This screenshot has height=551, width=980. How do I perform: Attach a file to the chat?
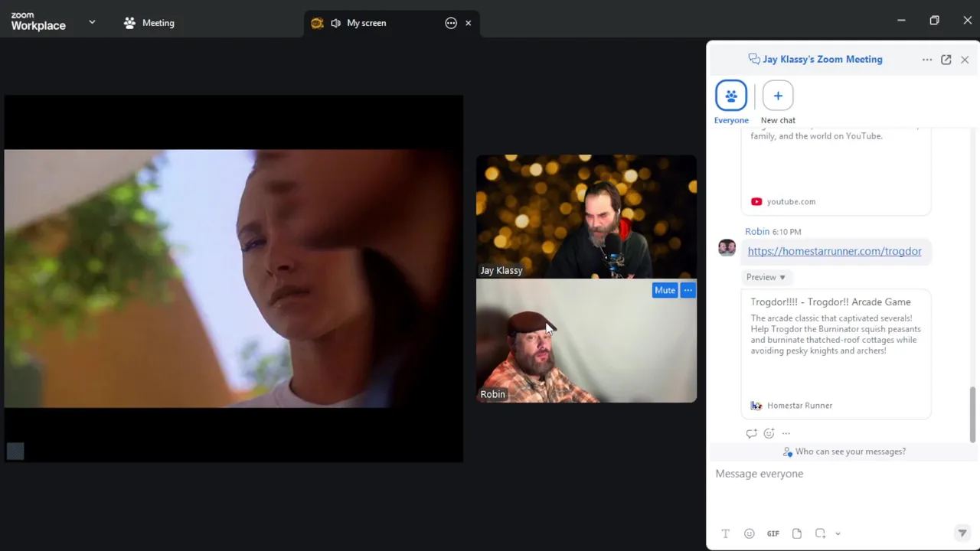tap(797, 533)
